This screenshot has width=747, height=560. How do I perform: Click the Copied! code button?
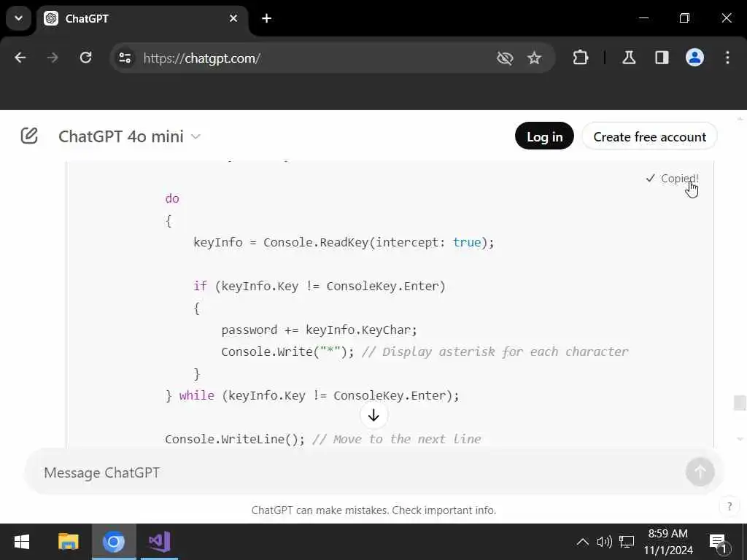pyautogui.click(x=672, y=179)
